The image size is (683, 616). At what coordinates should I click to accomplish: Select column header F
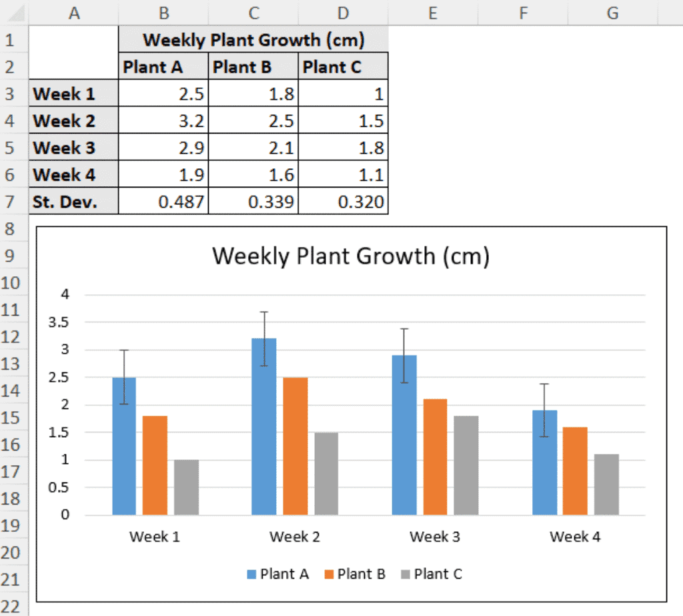[x=522, y=13]
